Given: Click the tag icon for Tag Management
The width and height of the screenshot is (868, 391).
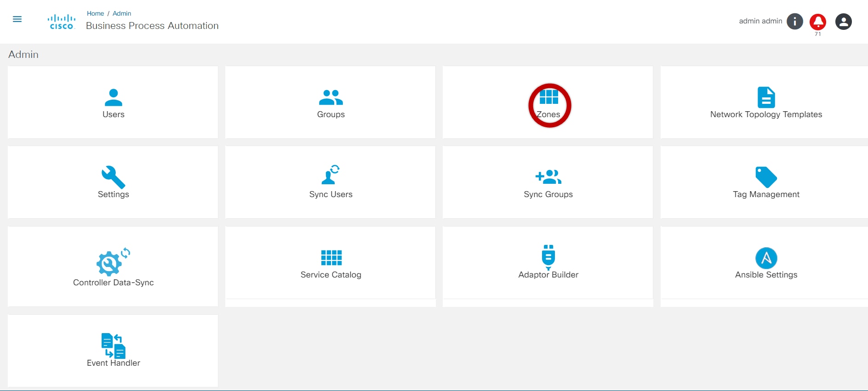Looking at the screenshot, I should [x=766, y=177].
